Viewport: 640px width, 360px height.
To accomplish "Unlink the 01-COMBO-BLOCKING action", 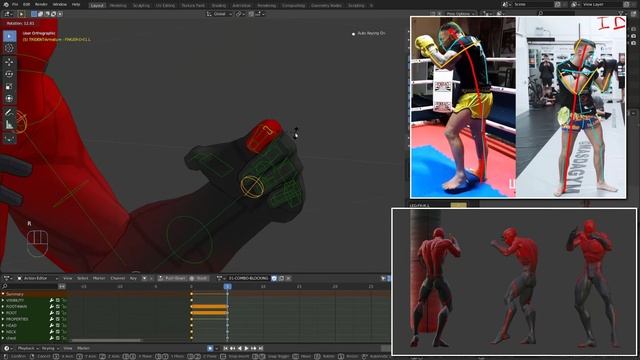I will coord(288,278).
